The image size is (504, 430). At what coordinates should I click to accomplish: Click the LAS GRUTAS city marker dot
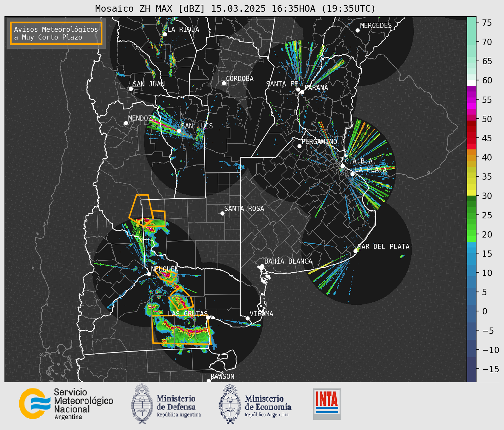[208, 318]
